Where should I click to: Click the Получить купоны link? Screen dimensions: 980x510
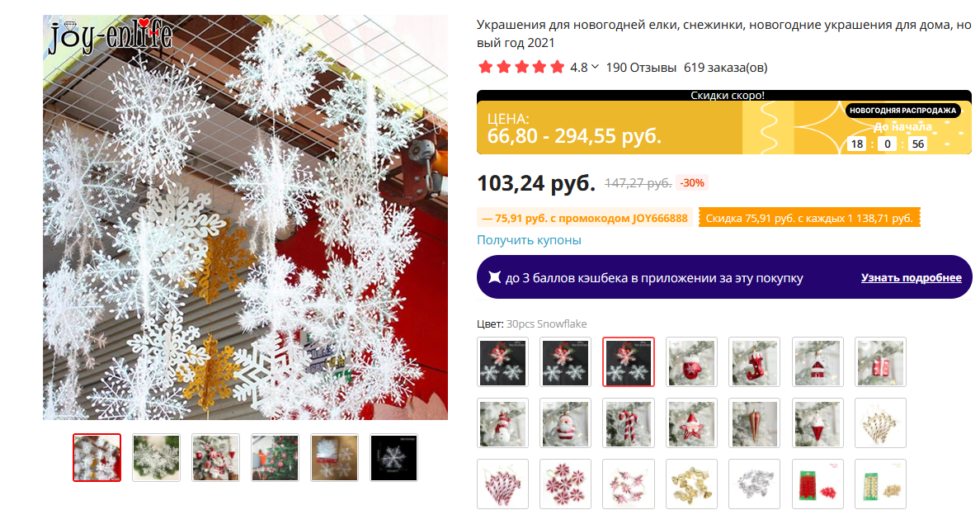pyautogui.click(x=529, y=240)
